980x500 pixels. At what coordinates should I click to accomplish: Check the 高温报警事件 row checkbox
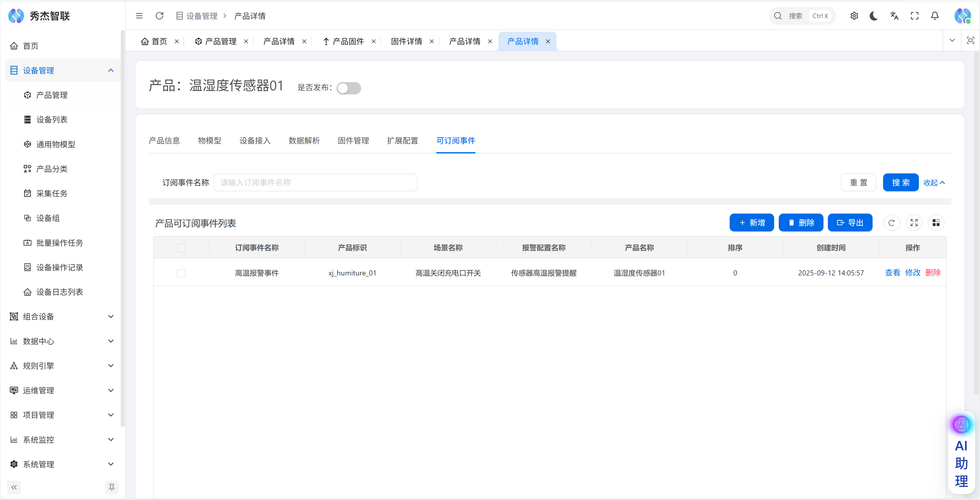(x=181, y=273)
